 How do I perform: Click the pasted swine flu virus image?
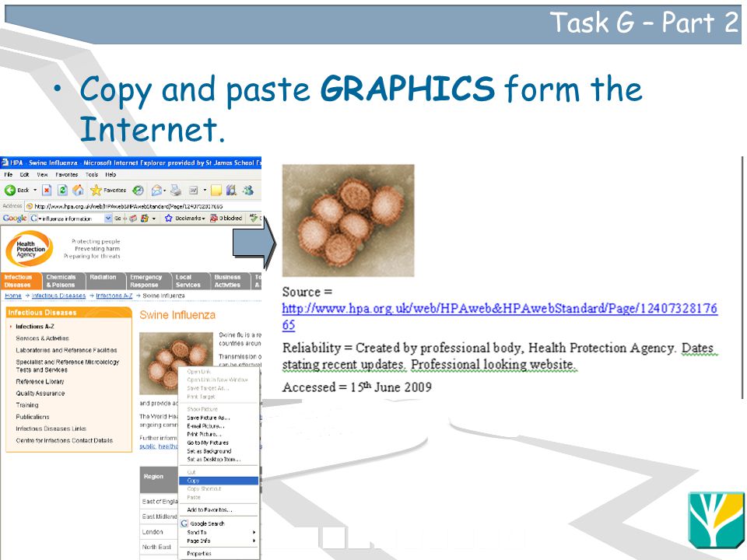[x=349, y=220]
